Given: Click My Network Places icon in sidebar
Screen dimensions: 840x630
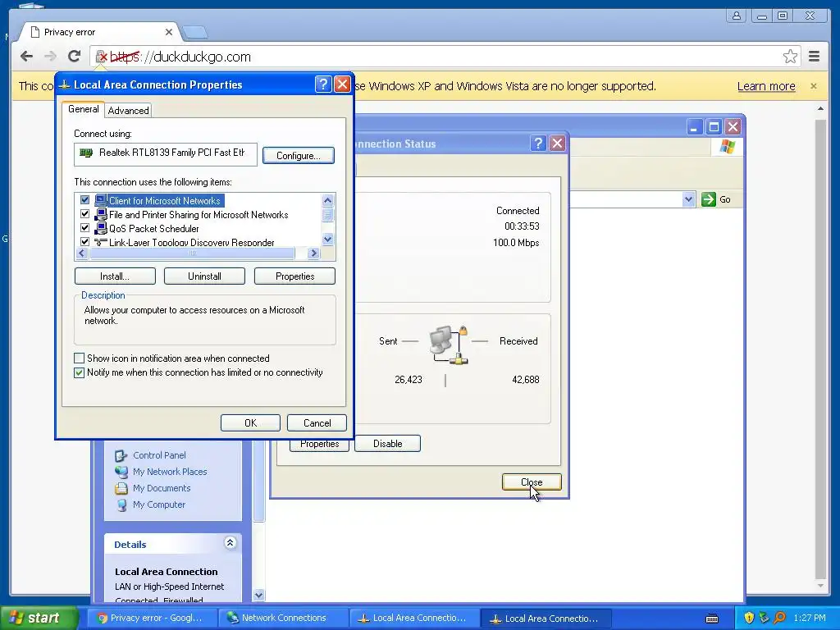Looking at the screenshot, I should [121, 472].
